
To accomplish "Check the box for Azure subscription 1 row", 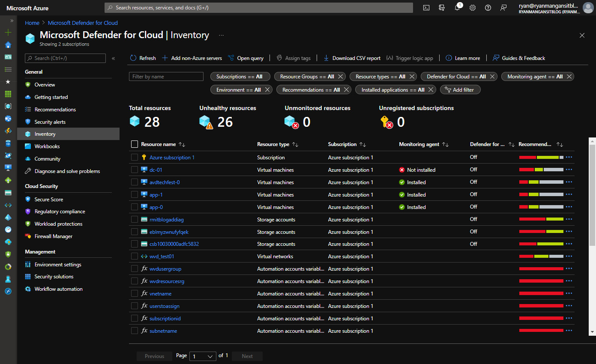I will (x=135, y=158).
